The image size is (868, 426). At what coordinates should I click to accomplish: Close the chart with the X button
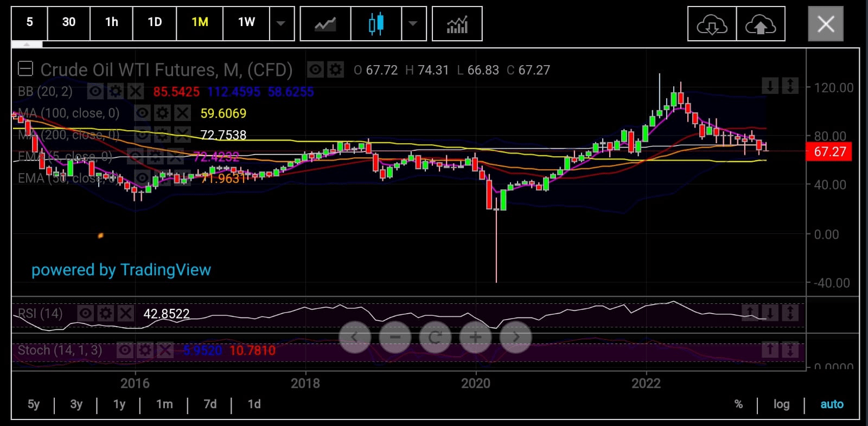826,23
